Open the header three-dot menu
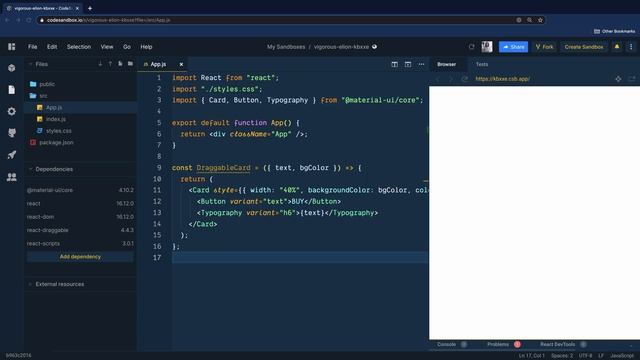Viewport: 640px width, 360px height. [631, 47]
